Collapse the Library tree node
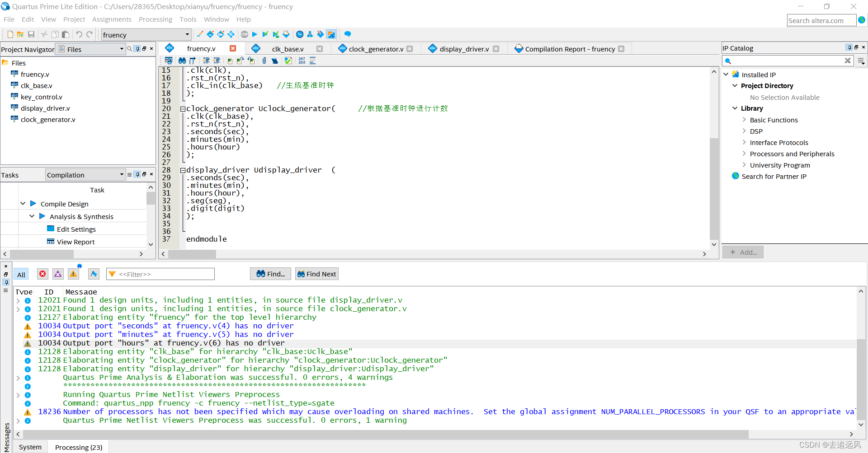Image resolution: width=868 pixels, height=453 pixels. point(735,108)
